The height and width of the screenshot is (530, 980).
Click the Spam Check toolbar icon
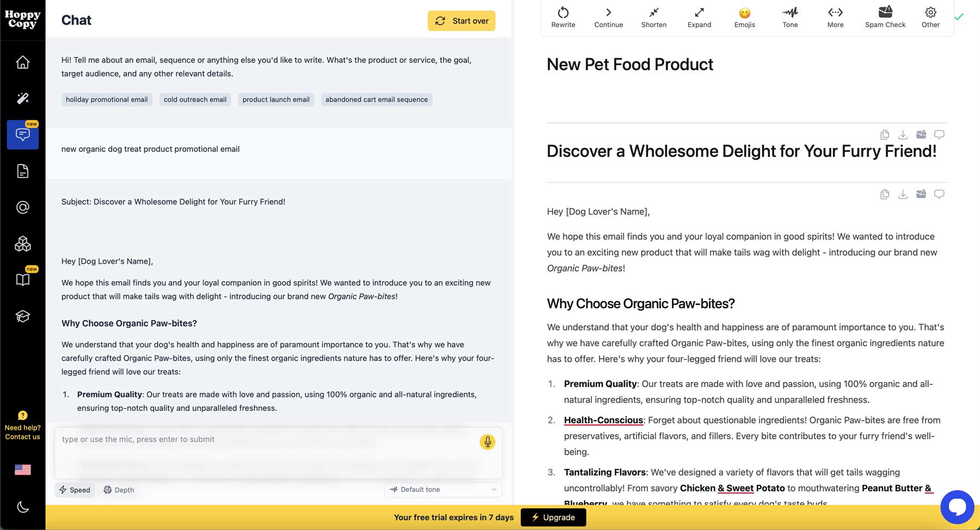(x=885, y=17)
